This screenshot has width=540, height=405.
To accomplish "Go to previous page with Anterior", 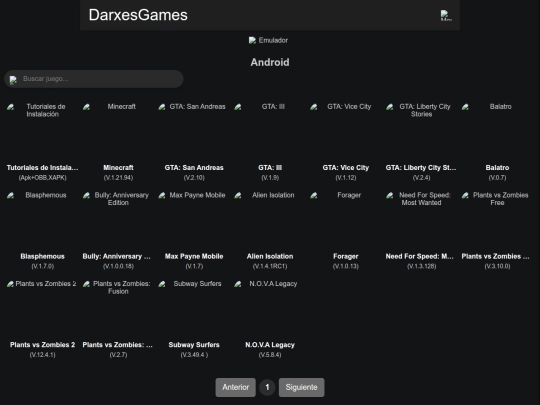I will pyautogui.click(x=236, y=387).
